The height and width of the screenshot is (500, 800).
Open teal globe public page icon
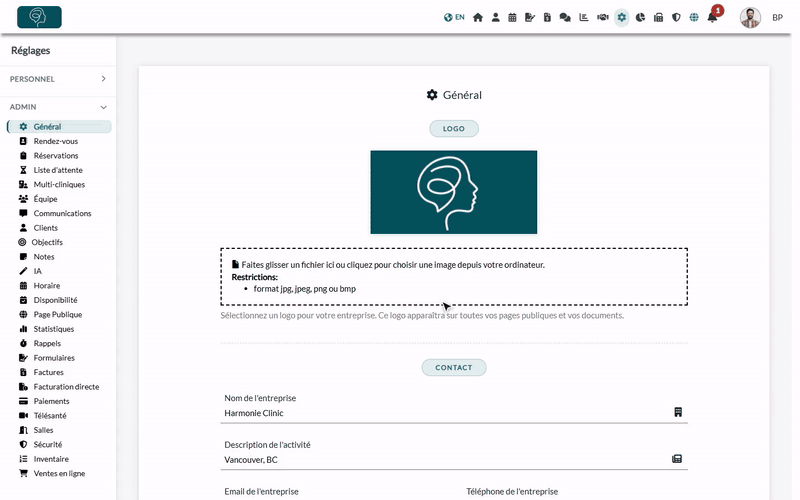(694, 17)
